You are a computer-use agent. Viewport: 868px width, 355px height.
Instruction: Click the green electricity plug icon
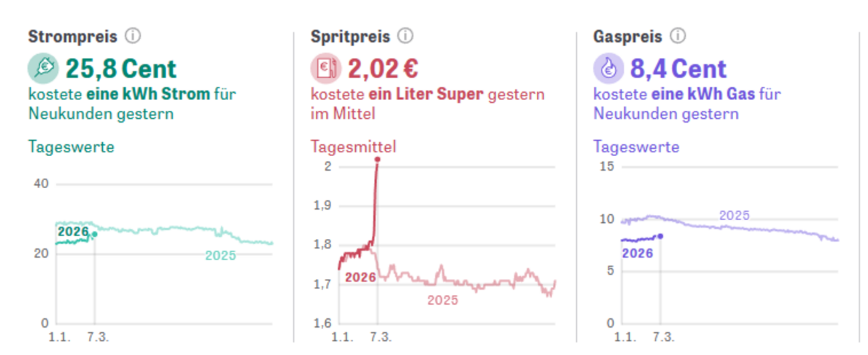43,69
